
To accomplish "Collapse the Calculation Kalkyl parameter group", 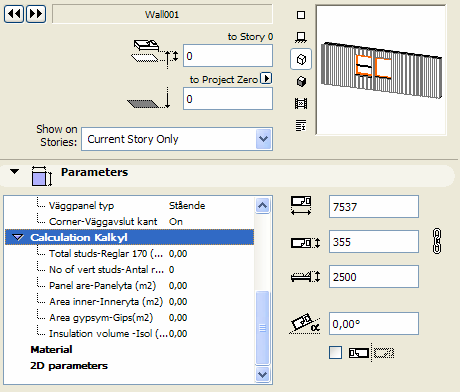I will click(17, 237).
